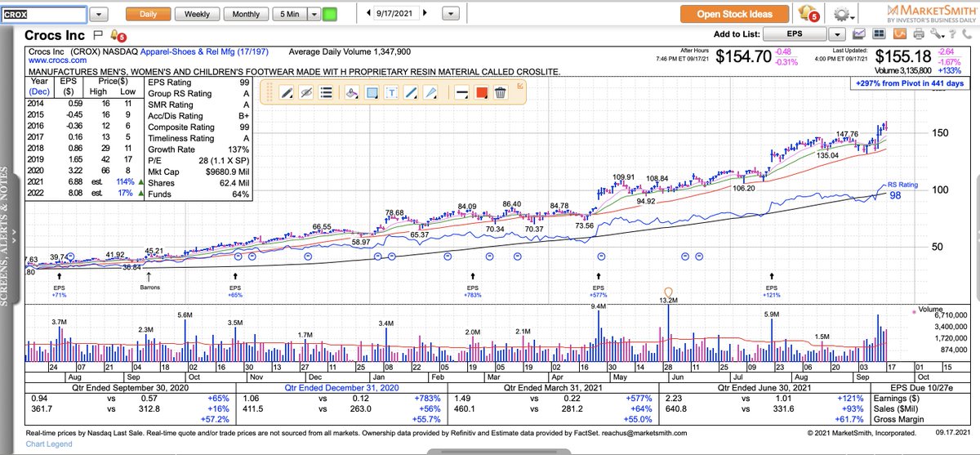This screenshot has width=980, height=455.
Task: Expand the symbol history dropdown arrow
Action: click(x=99, y=14)
